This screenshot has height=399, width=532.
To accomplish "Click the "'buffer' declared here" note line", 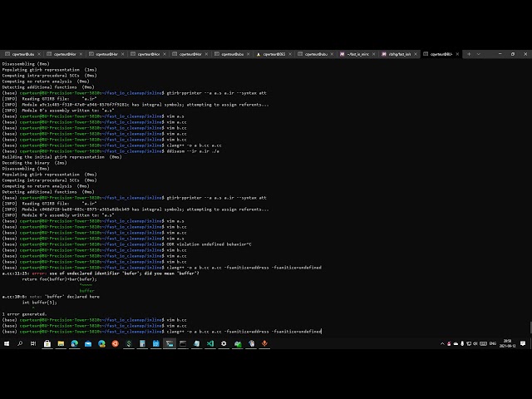I will pyautogui.click(x=51, y=297).
